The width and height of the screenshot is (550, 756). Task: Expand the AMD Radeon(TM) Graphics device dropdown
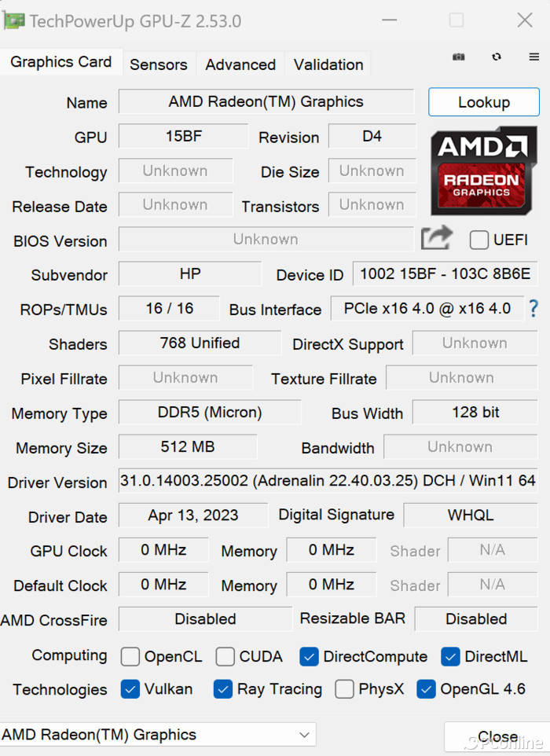click(x=304, y=736)
